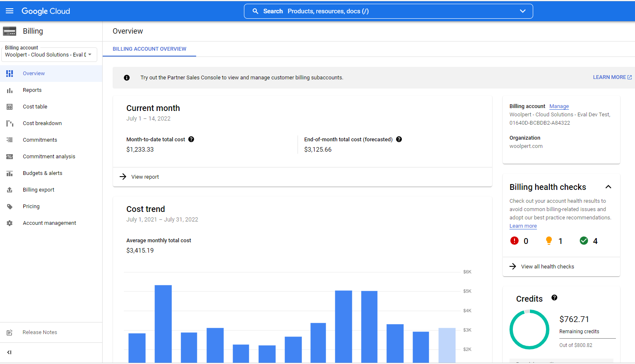Click the Billing credit card icon
The height and width of the screenshot is (364, 635).
click(x=10, y=31)
